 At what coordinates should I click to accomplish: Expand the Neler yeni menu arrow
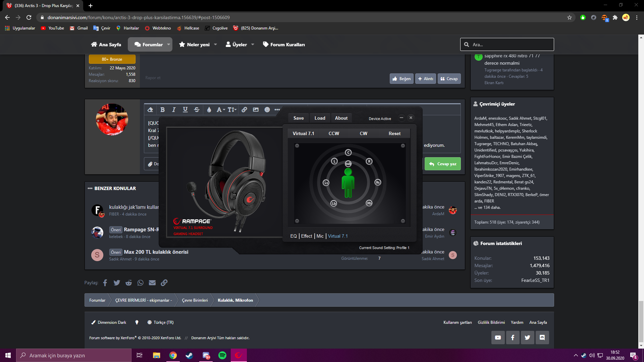(215, 45)
